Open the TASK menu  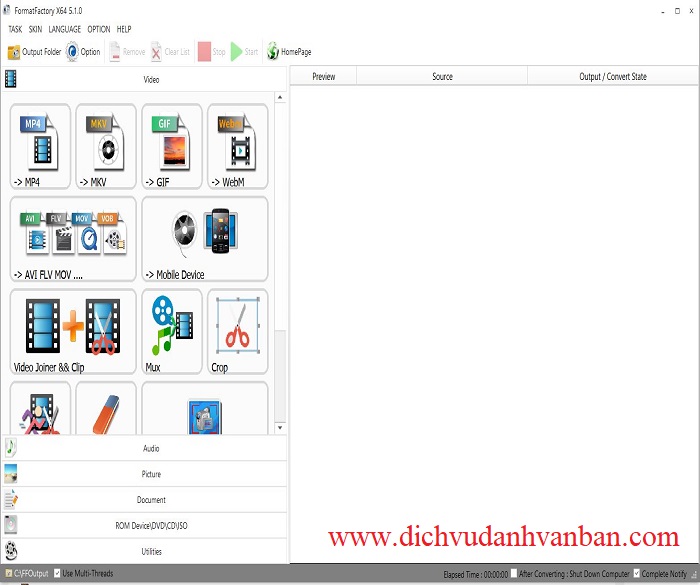(15, 29)
